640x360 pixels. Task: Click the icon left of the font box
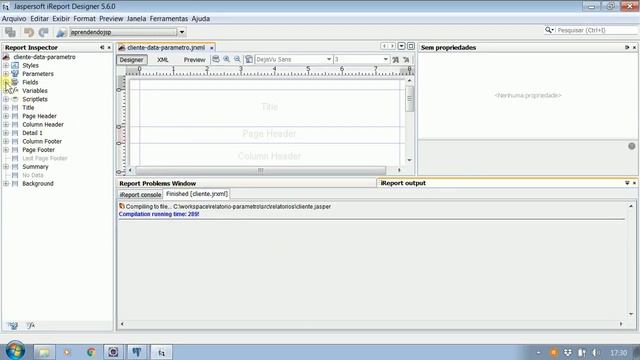pos(249,59)
